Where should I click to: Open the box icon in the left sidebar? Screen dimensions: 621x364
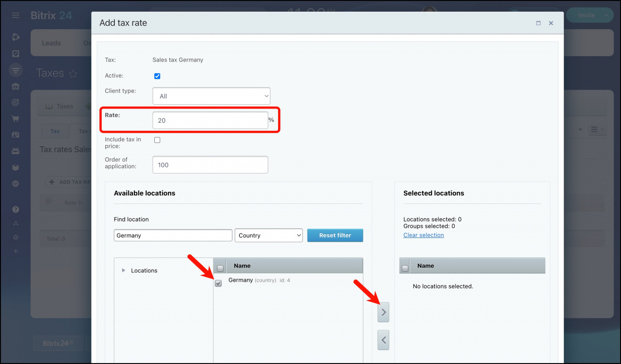coord(16,167)
